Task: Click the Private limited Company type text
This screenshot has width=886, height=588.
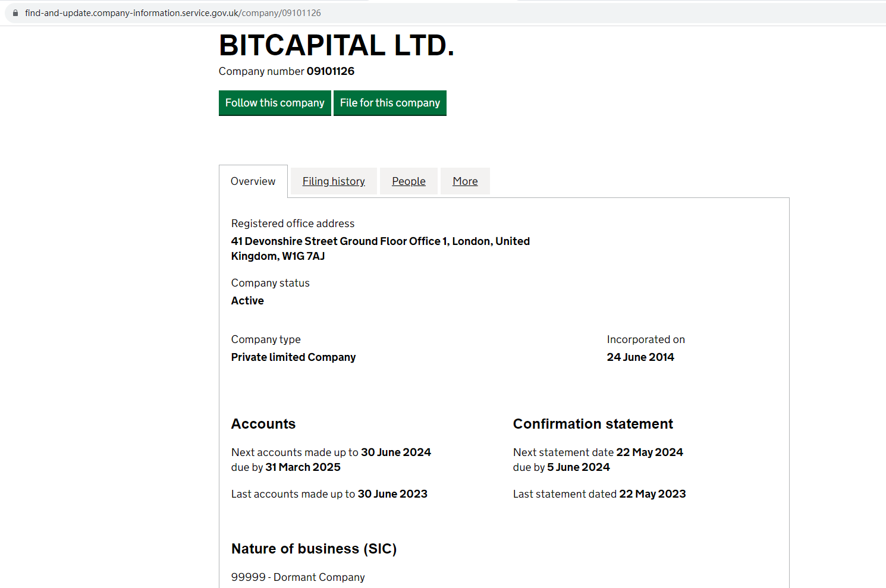Action: 293,357
